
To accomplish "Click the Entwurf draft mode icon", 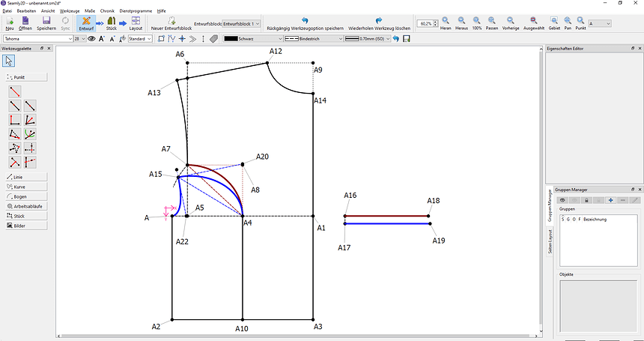I will (85, 21).
